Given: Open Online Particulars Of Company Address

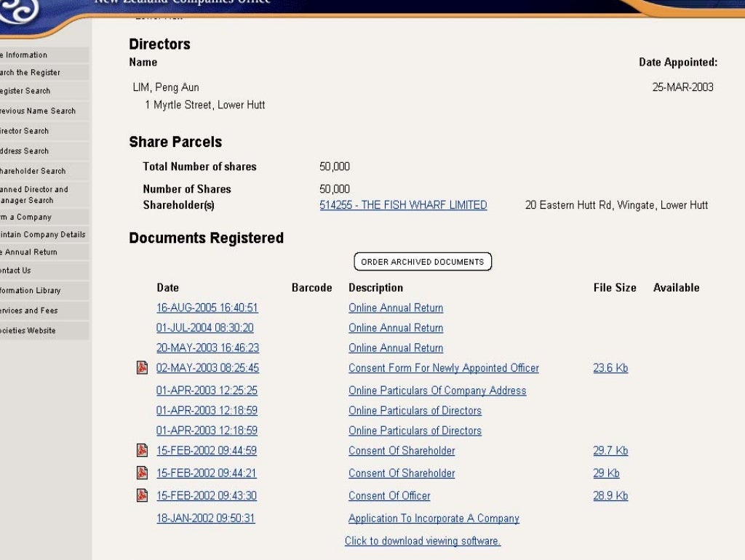Looking at the screenshot, I should click(437, 391).
